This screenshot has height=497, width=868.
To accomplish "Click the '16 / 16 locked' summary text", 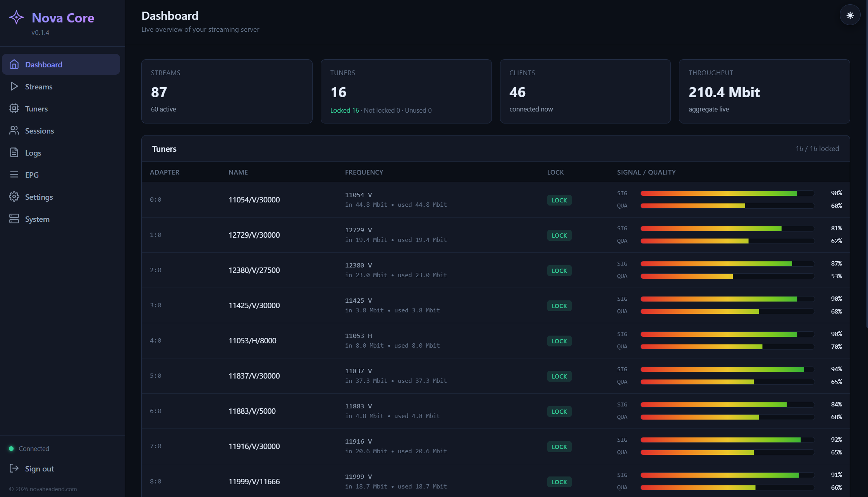I will tap(817, 149).
